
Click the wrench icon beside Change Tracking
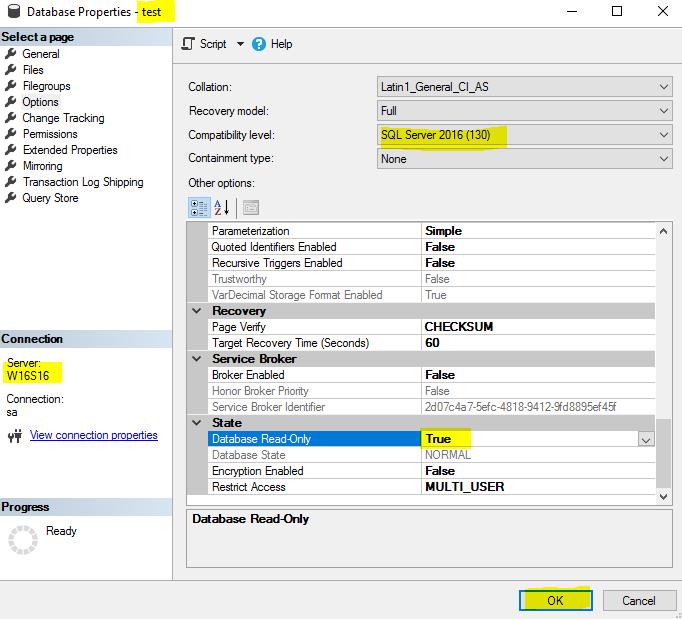(11, 118)
